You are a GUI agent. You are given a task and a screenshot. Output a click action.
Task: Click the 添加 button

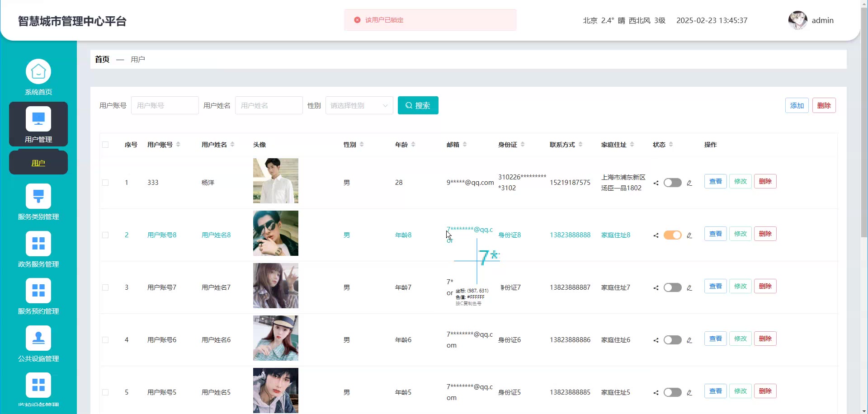click(x=797, y=105)
